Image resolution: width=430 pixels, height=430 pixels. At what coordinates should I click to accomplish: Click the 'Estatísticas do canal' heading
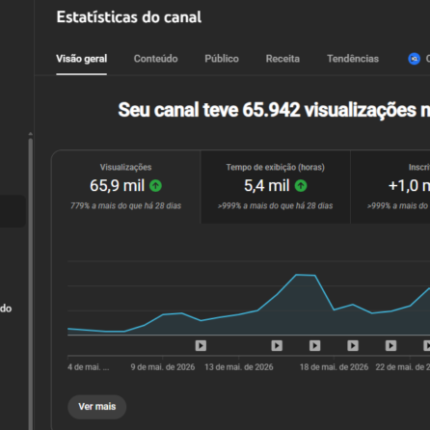pyautogui.click(x=129, y=17)
